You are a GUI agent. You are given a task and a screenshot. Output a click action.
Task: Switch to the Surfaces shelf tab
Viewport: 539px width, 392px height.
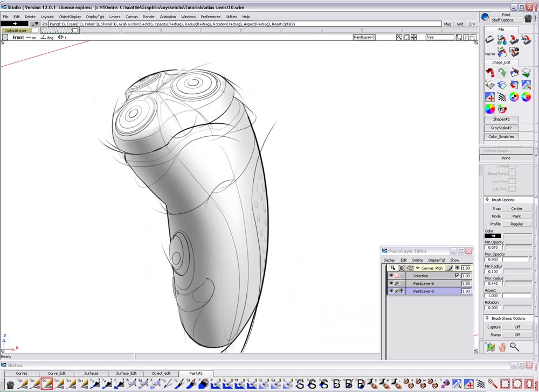pos(91,373)
